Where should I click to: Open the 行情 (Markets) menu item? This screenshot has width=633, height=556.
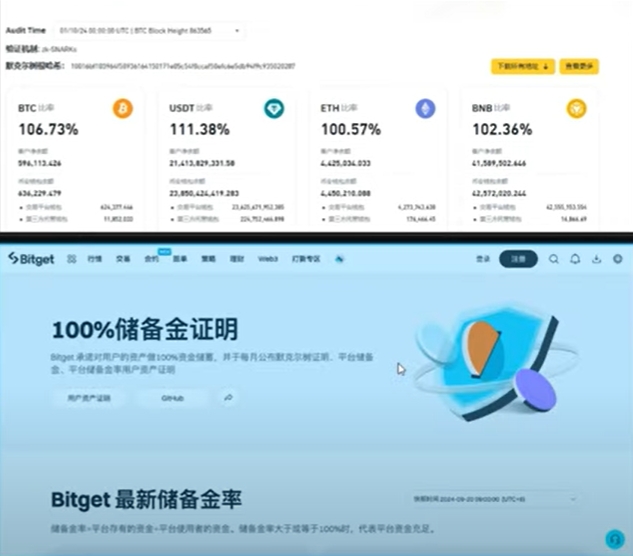pyautogui.click(x=95, y=259)
